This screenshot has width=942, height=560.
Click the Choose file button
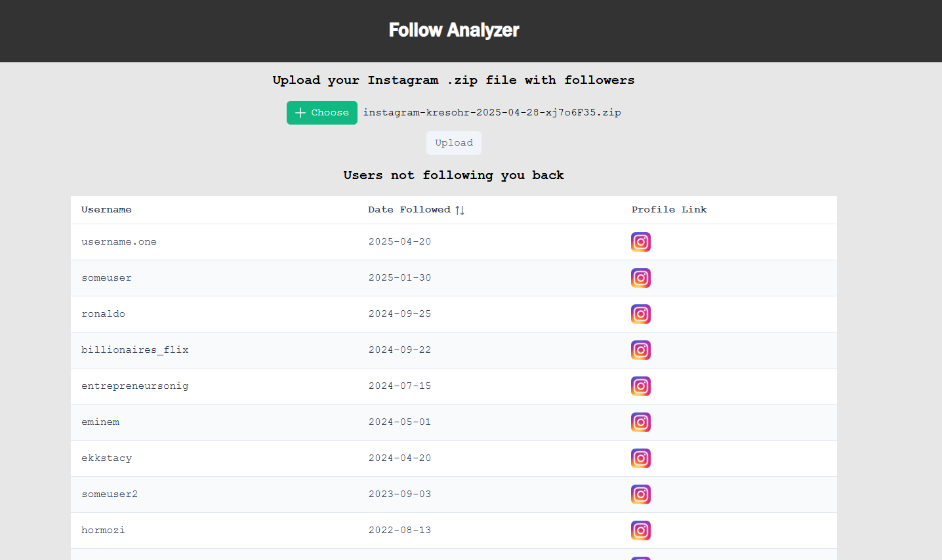coord(322,112)
